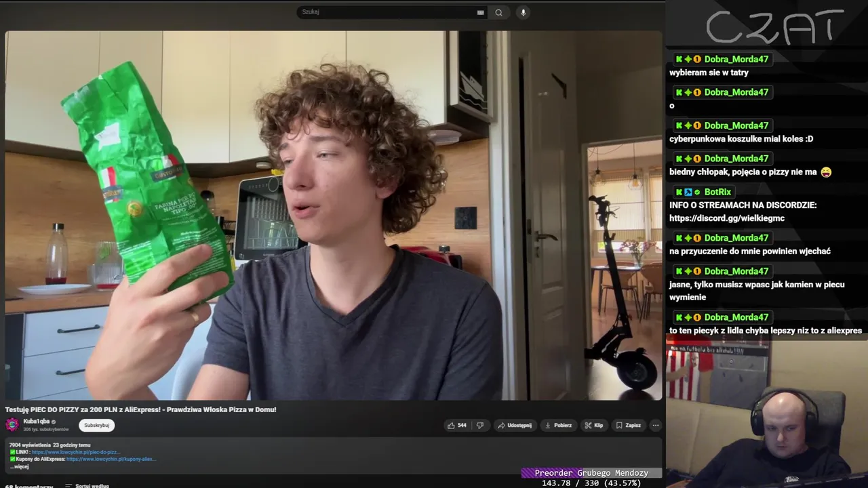This screenshot has width=868, height=488.
Task: Click the magnifier search button
Action: click(498, 12)
